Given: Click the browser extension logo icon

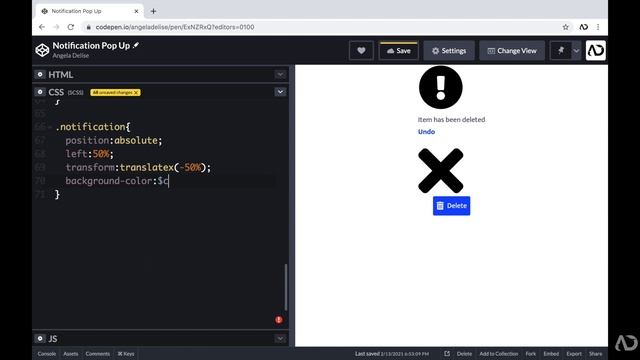Looking at the screenshot, I should click(x=584, y=27).
